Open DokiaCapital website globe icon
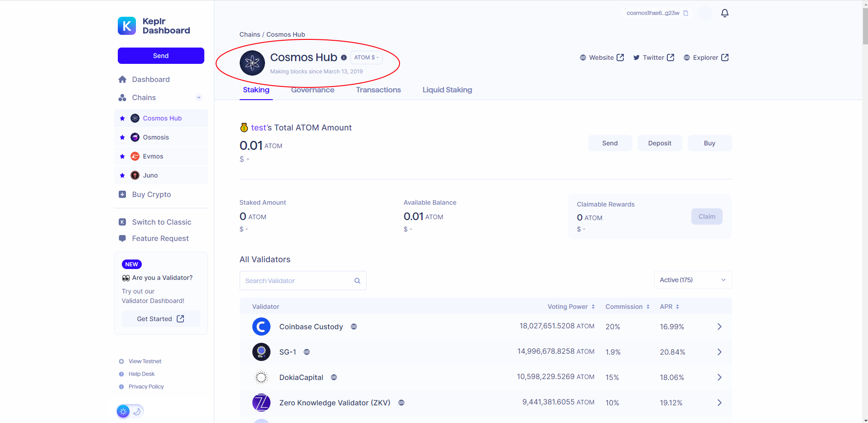This screenshot has height=423, width=868. pos(334,377)
